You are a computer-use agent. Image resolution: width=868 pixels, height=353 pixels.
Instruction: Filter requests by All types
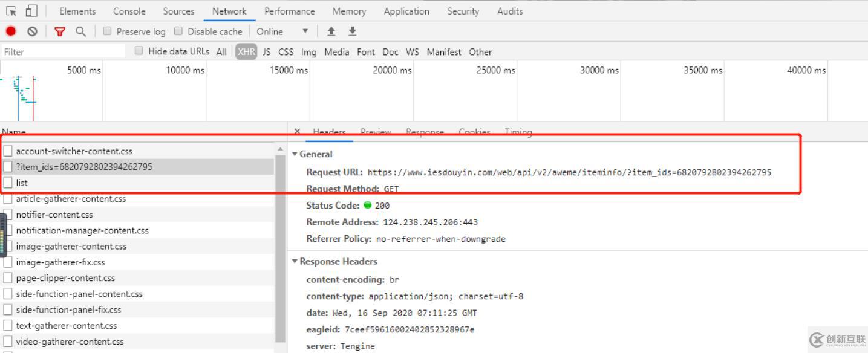(221, 52)
